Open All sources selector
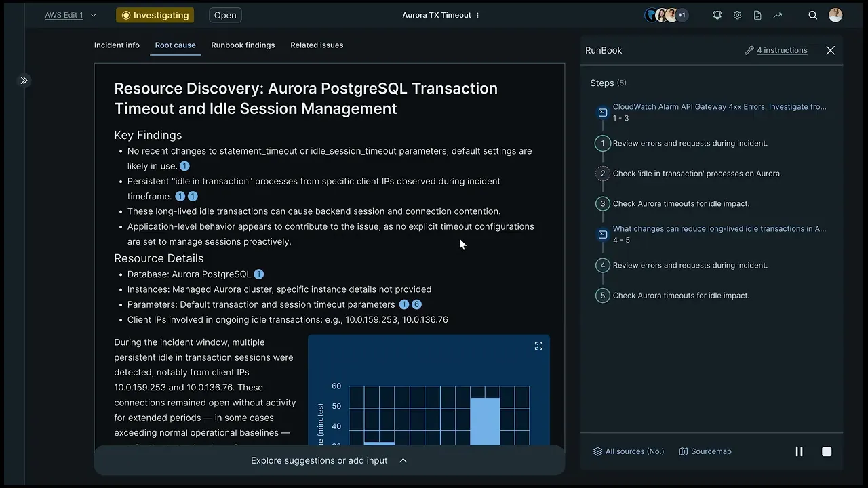The width and height of the screenshot is (868, 488). click(x=629, y=451)
